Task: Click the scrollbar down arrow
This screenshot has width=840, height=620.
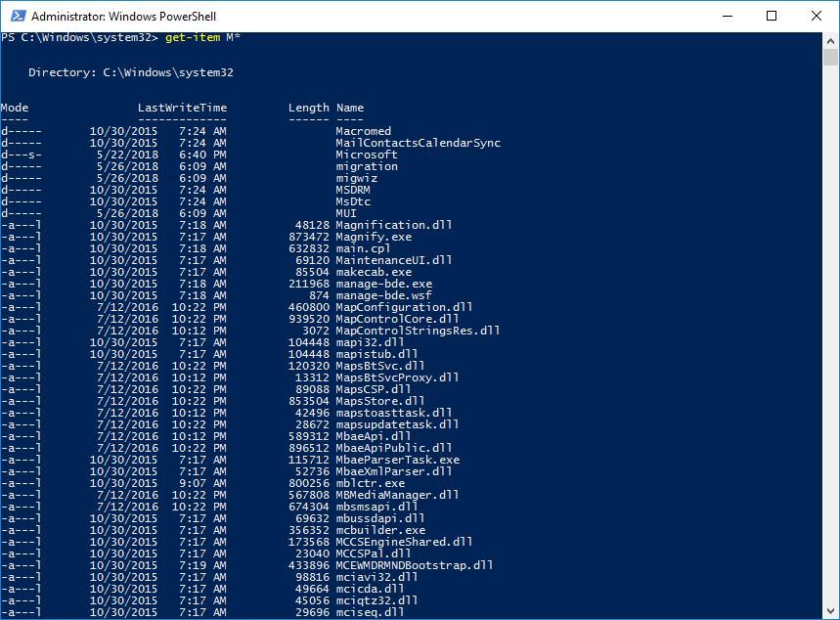Action: (831, 611)
